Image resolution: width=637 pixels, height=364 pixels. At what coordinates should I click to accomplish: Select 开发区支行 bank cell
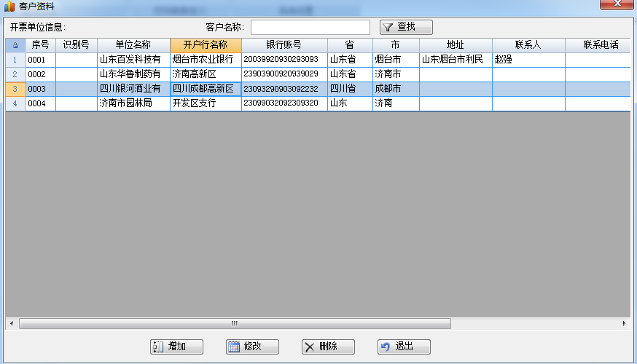click(206, 103)
